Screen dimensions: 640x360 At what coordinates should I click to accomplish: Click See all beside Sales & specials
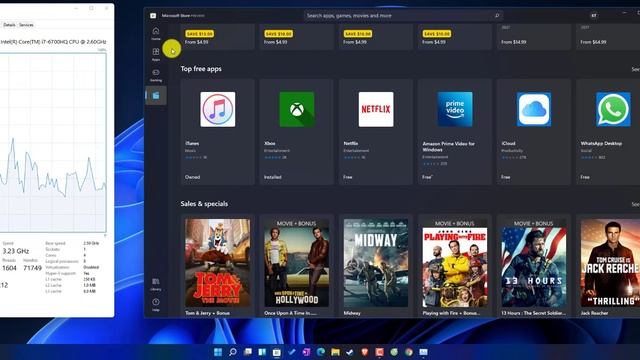pos(636,204)
